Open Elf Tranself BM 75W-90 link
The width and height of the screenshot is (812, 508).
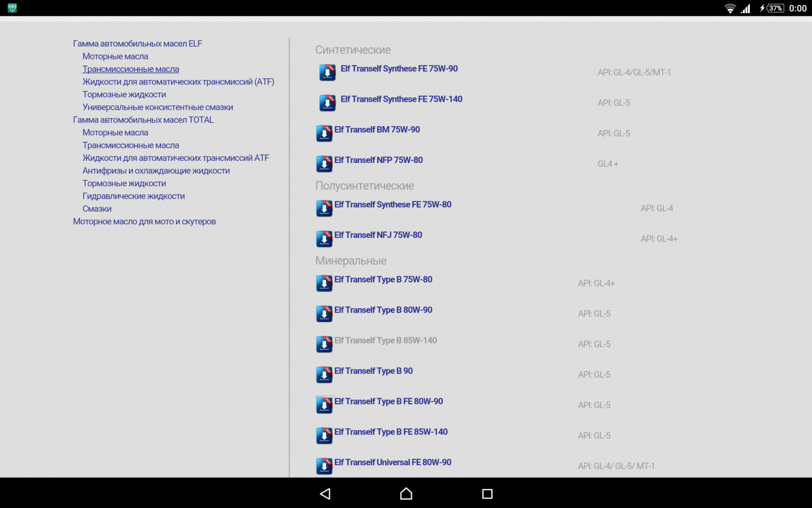click(377, 129)
